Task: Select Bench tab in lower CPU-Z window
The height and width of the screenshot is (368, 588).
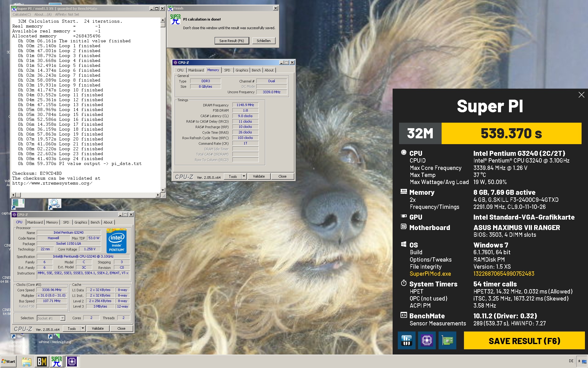Action: click(x=95, y=222)
